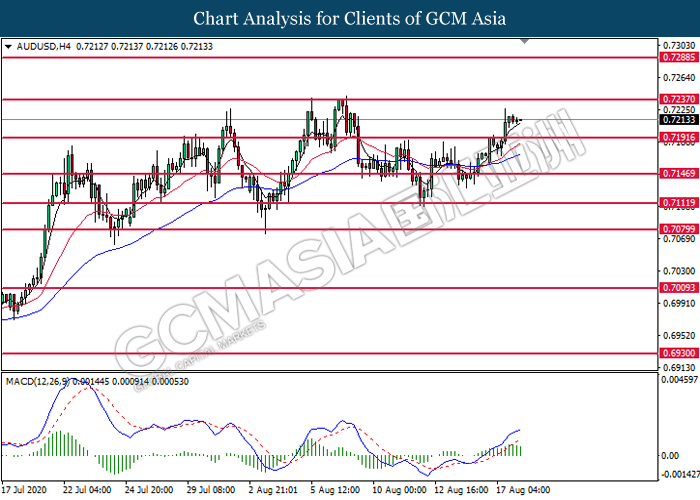The height and width of the screenshot is (500, 700).
Task: Click the MACD values 0.001445 0.000914 0.000530
Action: (130, 382)
